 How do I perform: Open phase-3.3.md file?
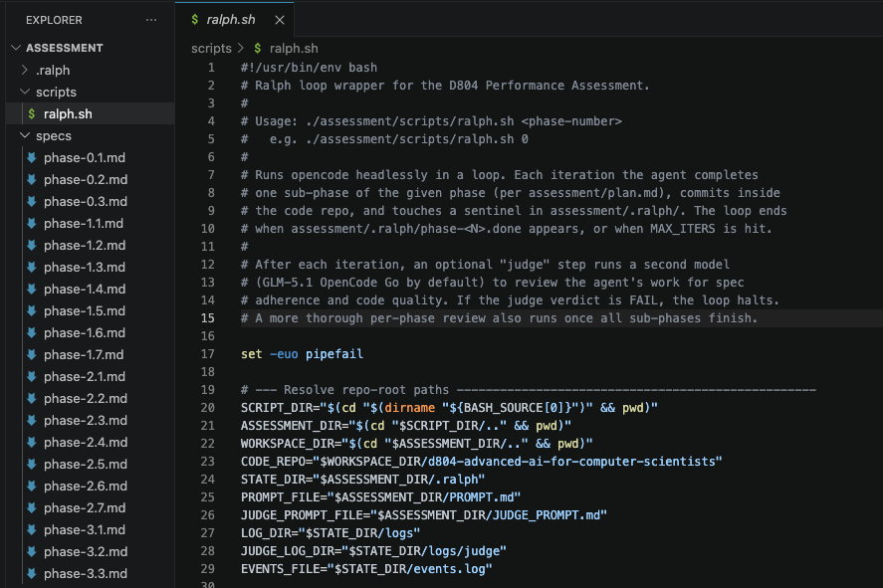pos(91,574)
